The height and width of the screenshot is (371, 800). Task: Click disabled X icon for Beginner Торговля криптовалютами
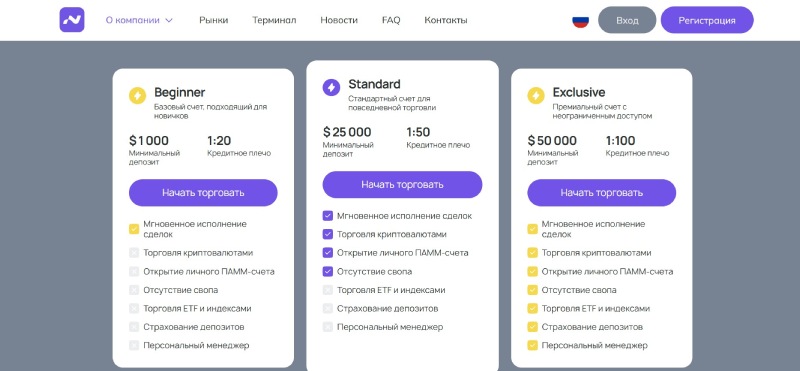coord(134,253)
